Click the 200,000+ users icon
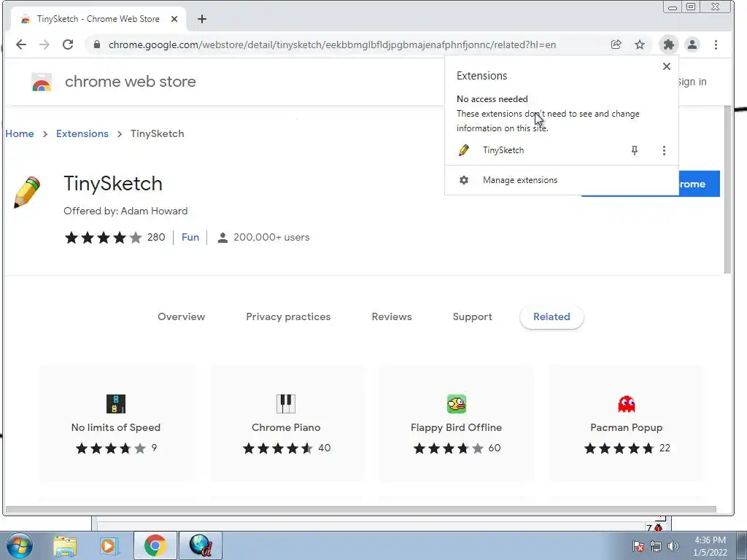The height and width of the screenshot is (560, 747). coord(222,237)
